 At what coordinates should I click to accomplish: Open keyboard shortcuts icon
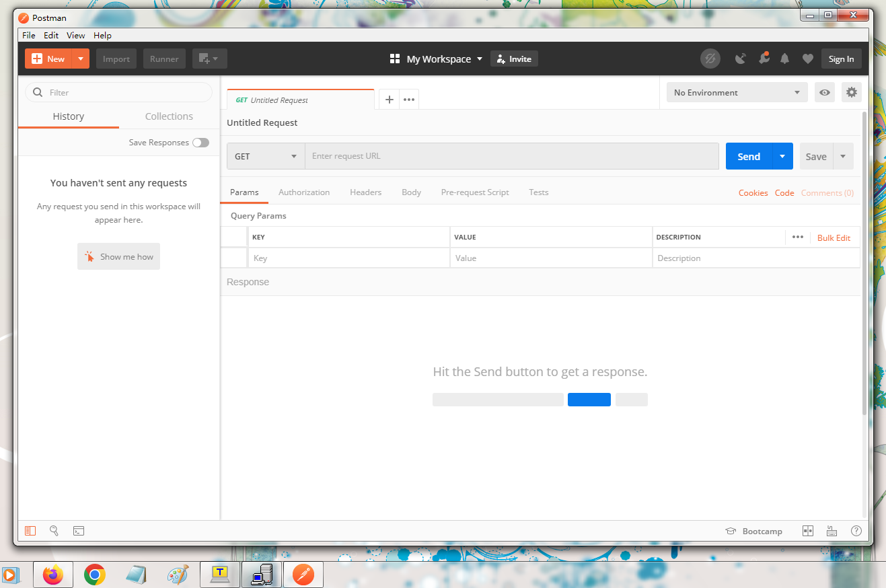[832, 531]
